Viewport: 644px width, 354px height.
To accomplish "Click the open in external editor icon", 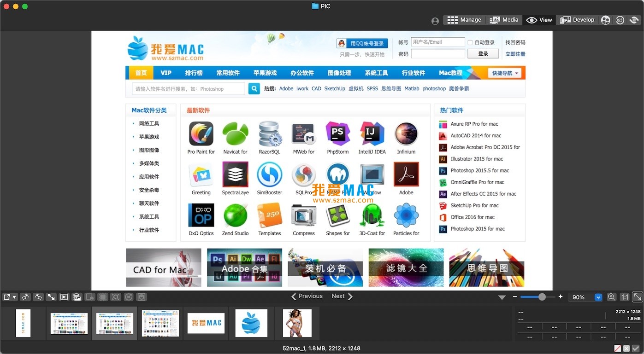I will [x=7, y=297].
